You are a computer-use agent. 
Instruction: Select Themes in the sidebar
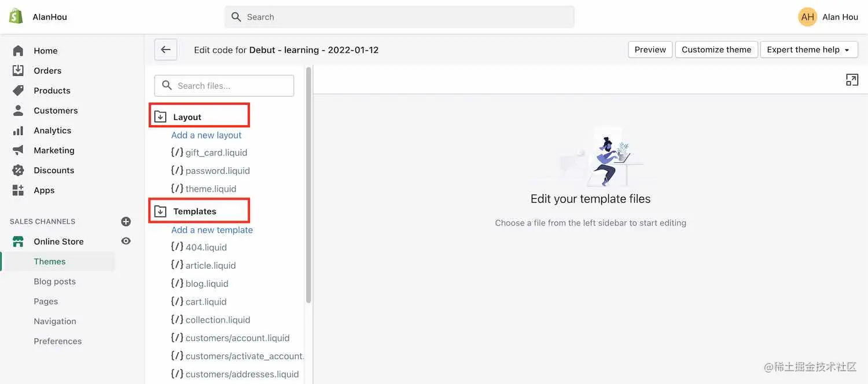pyautogui.click(x=49, y=261)
